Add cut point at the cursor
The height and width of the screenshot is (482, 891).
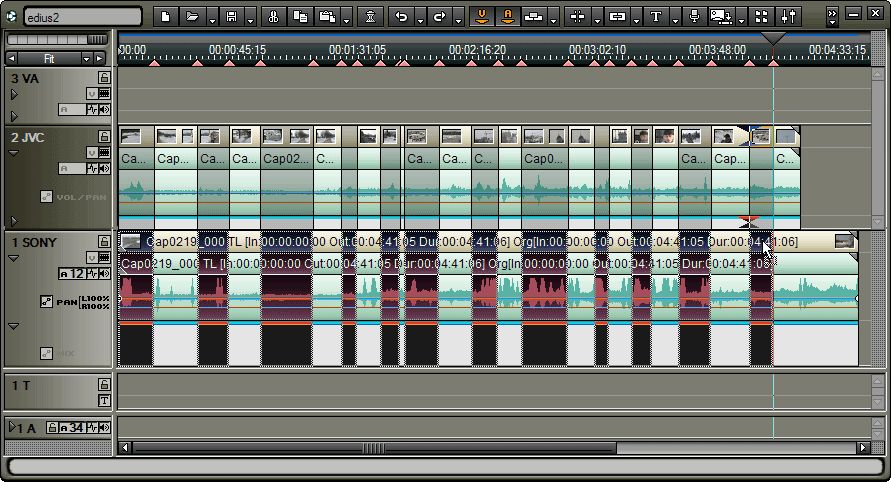click(577, 16)
